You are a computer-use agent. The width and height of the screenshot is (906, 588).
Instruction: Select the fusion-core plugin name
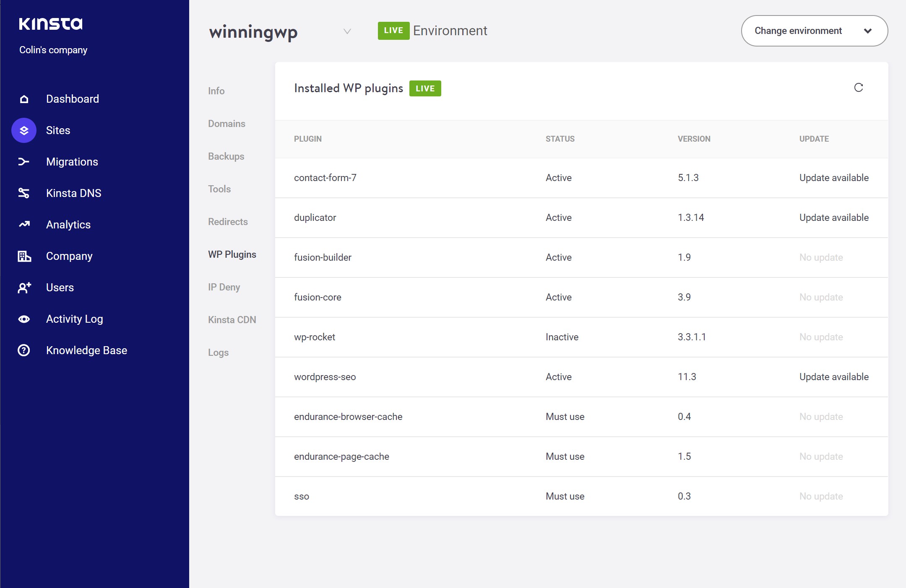[318, 297]
